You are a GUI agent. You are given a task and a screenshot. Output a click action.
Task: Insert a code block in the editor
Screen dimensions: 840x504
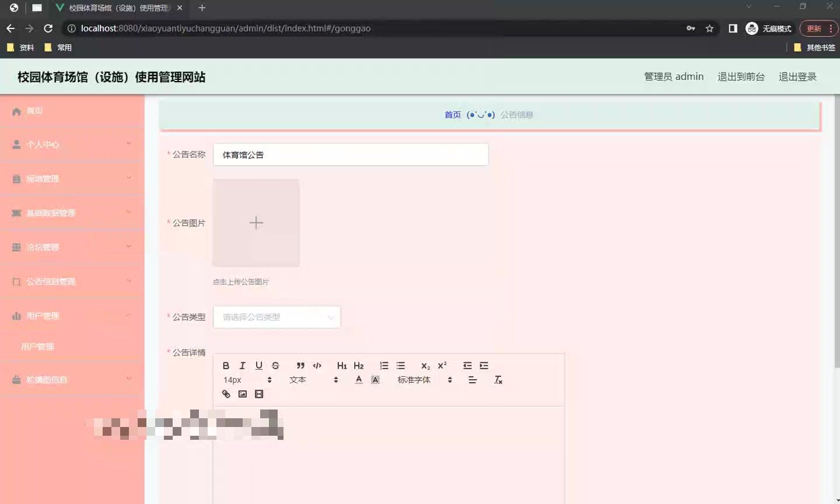[x=317, y=366]
